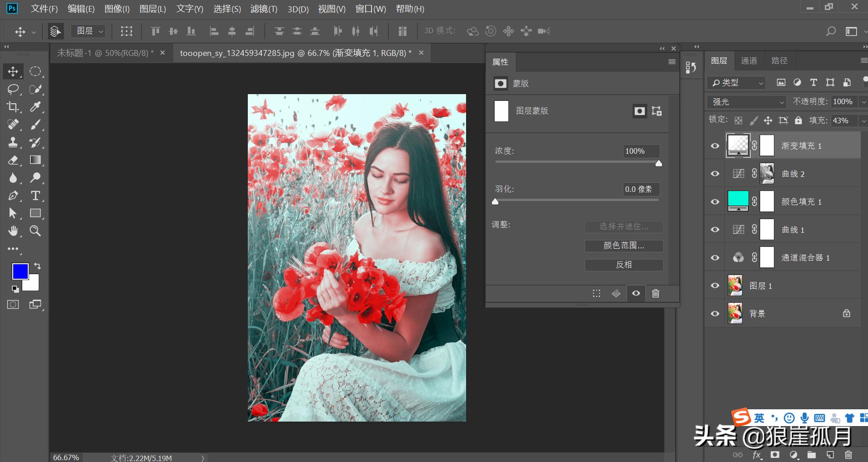This screenshot has width=868, height=462.
Task: Delete the mask using trash icon in Properties
Action: (655, 293)
